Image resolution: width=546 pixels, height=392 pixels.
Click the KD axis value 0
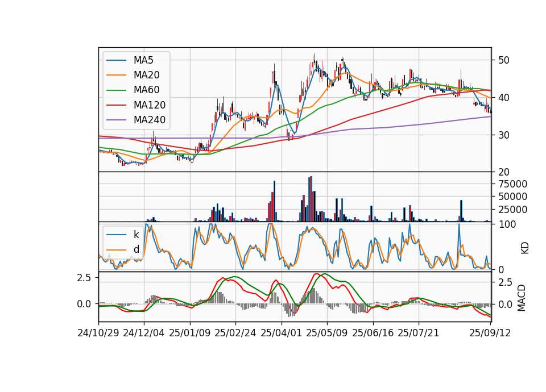point(502,270)
